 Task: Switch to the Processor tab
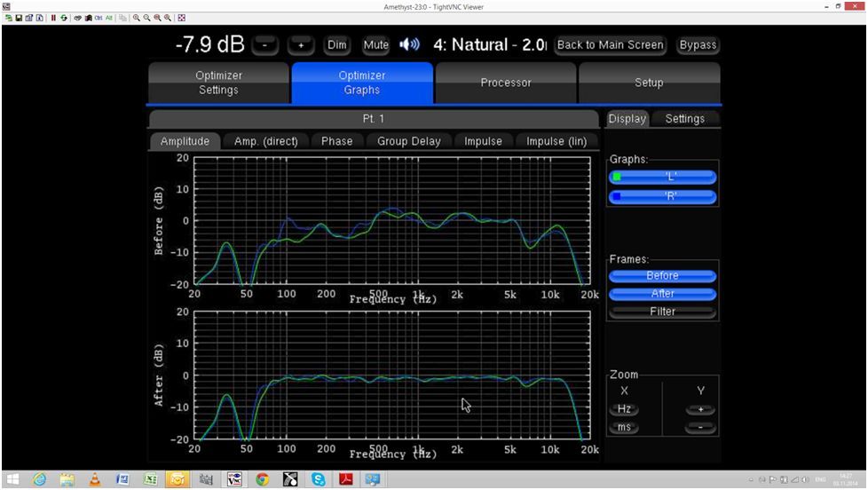coord(505,83)
